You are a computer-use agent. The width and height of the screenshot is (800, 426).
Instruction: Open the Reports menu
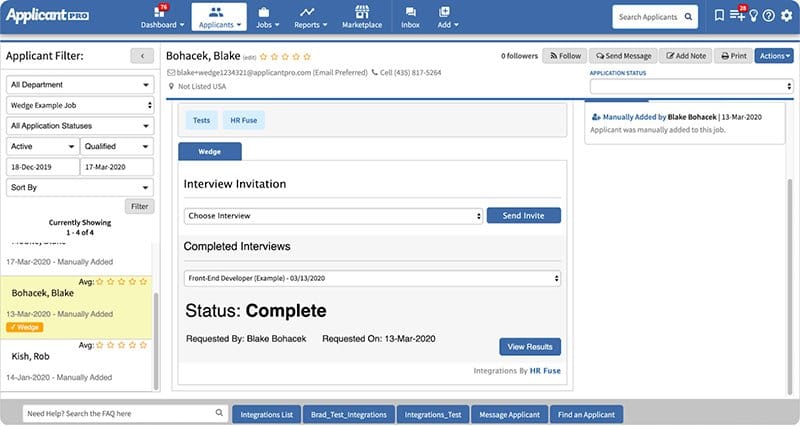tap(311, 17)
